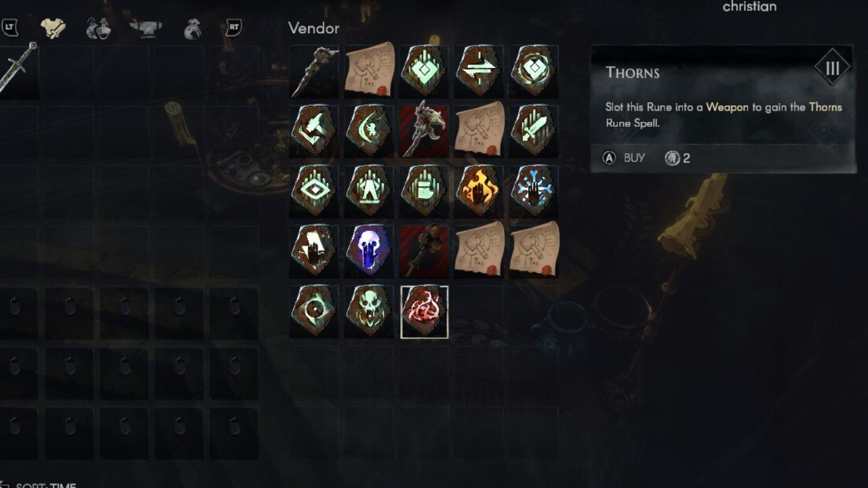
Task: Click the RT next-tab button
Action: click(235, 28)
